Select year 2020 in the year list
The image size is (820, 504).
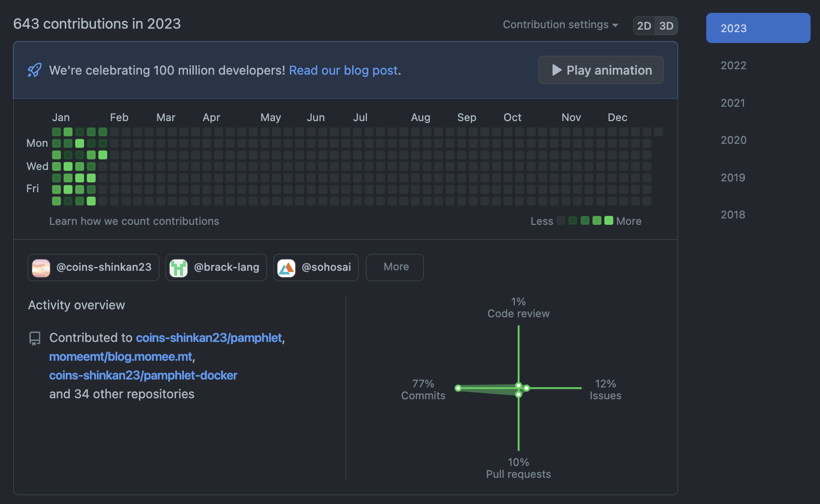click(733, 140)
